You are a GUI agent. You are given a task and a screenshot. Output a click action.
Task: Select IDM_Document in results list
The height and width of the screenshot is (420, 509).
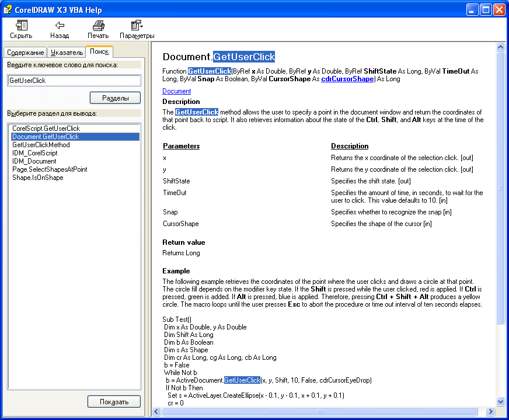point(34,161)
